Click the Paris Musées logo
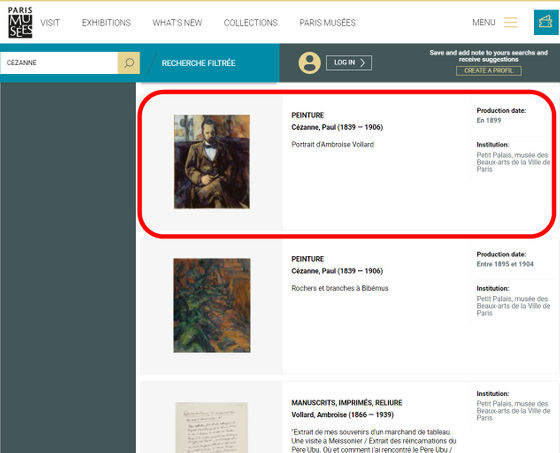 20,22
